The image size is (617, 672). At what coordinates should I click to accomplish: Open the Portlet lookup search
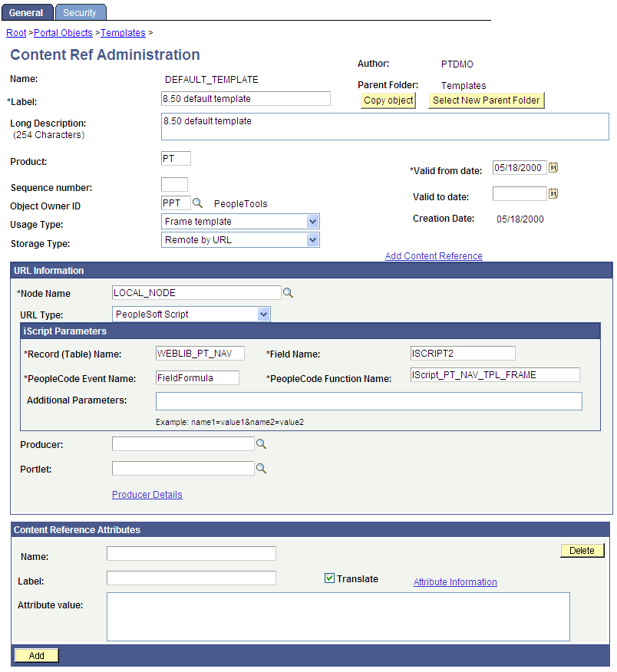pyautogui.click(x=261, y=468)
